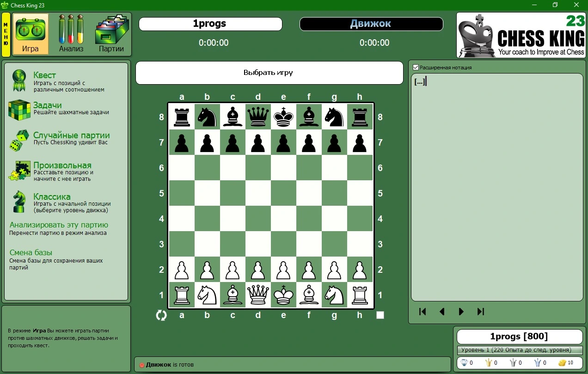Jump to first move
The width and height of the screenshot is (588, 374).
click(x=423, y=312)
